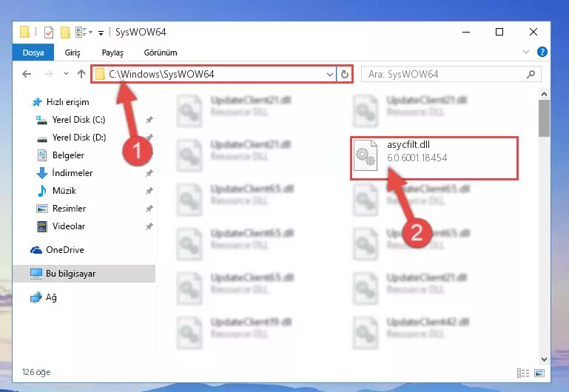
Task: Click the file list scroll down arrow
Action: pyautogui.click(x=544, y=359)
